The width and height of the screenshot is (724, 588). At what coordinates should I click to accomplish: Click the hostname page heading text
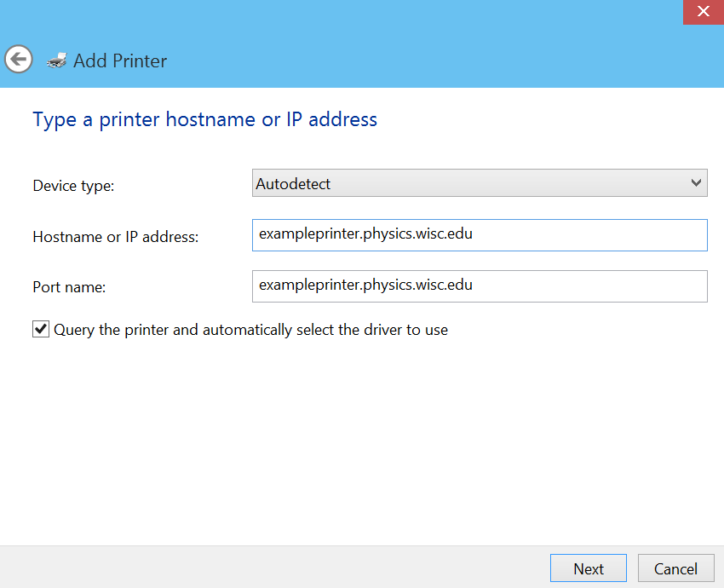(204, 119)
